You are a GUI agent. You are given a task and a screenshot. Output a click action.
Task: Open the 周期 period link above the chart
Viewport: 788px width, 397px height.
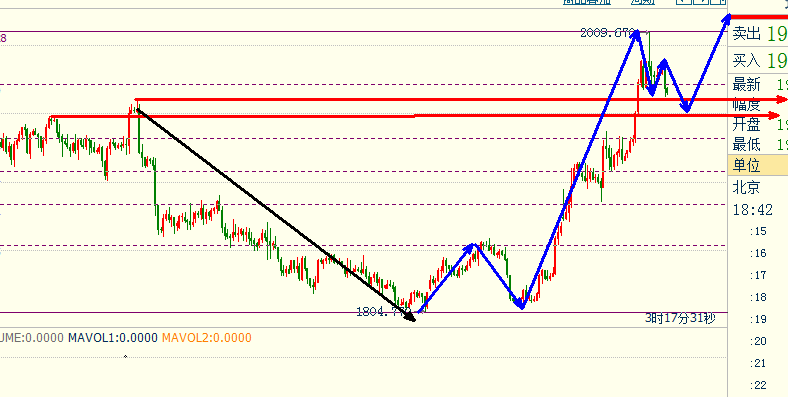(x=643, y=2)
